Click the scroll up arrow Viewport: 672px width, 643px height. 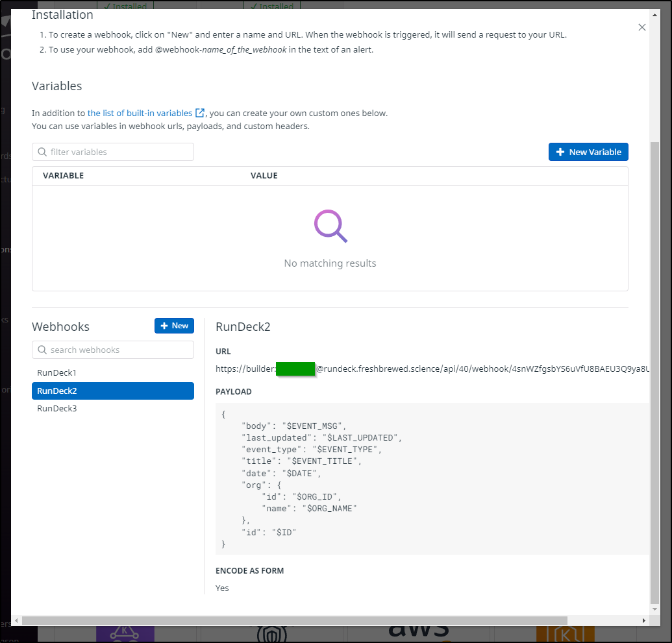point(654,15)
